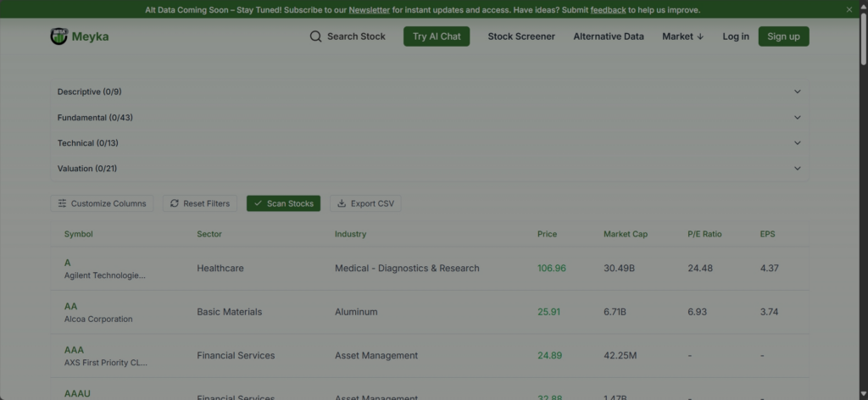This screenshot has width=868, height=400.
Task: Open stock symbol AA
Action: tap(71, 307)
